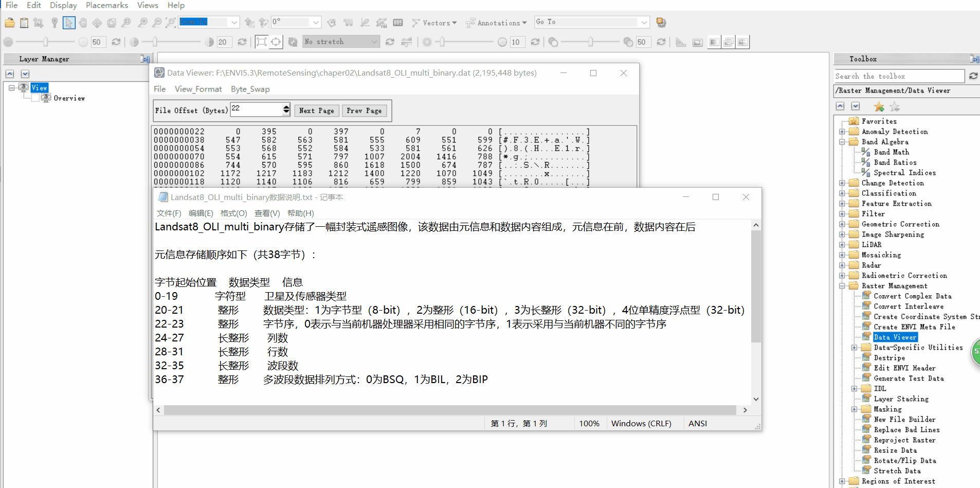Click the fixed Zoom In icon
Viewport: 980px width, 488px height.
click(143, 23)
